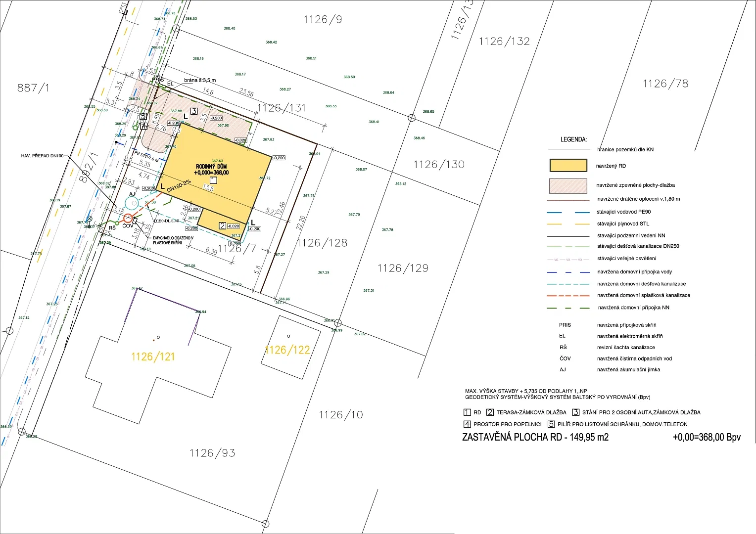The width and height of the screenshot is (756, 534).
Task: Click the '+0,00=368,00 Bpv' text at bottom right
Action: [x=707, y=437]
